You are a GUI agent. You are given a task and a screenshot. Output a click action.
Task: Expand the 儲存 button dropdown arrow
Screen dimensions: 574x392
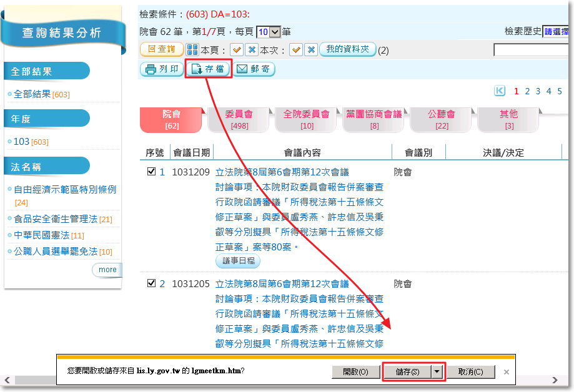point(437,371)
